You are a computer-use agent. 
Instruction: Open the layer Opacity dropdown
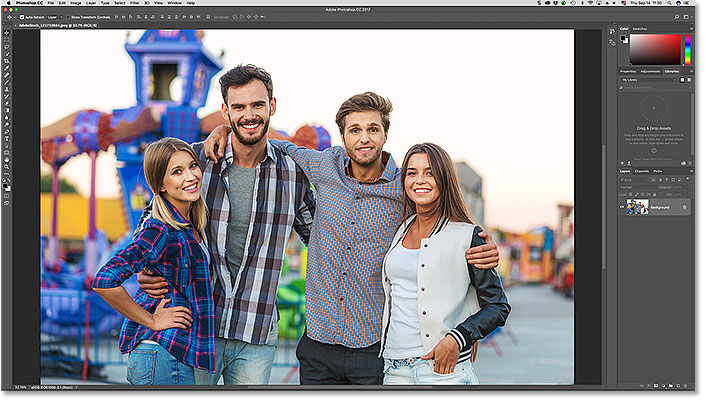click(x=683, y=187)
